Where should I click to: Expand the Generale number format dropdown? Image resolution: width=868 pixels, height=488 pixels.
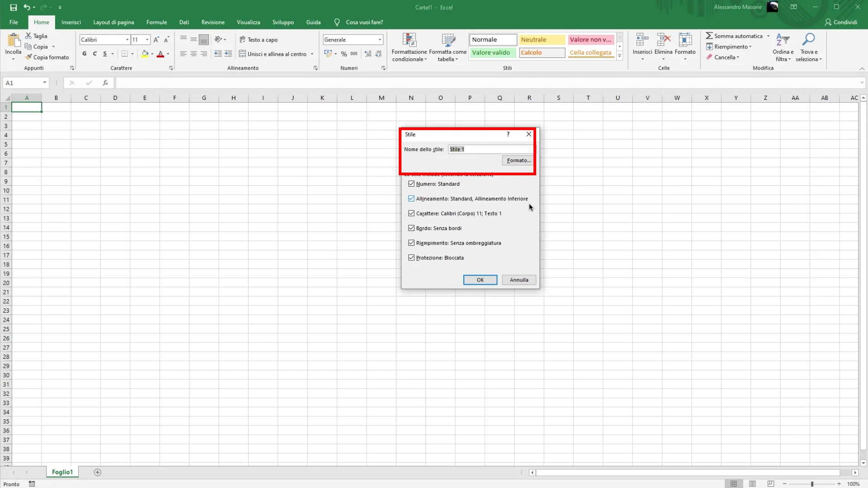380,40
